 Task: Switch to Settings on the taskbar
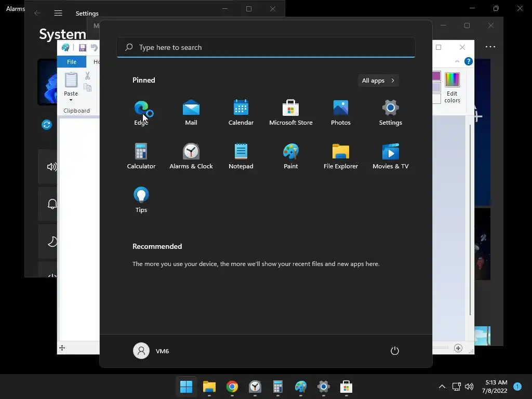323,387
